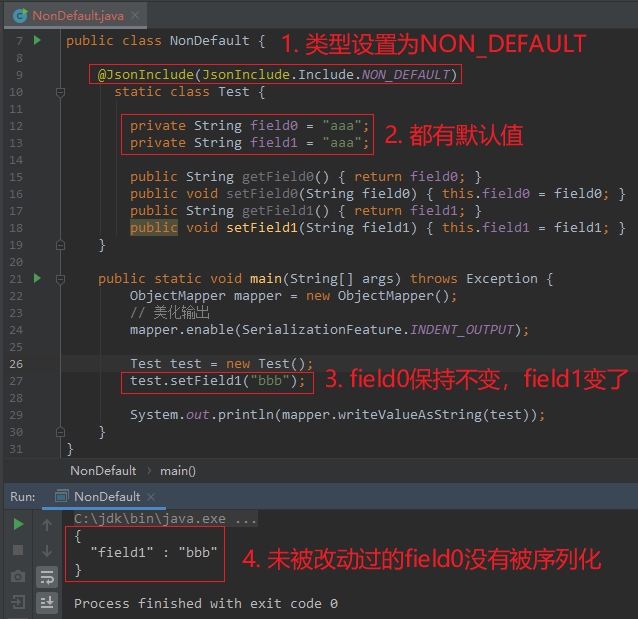Click the getField0 method name
This screenshot has height=619, width=638.
click(278, 177)
